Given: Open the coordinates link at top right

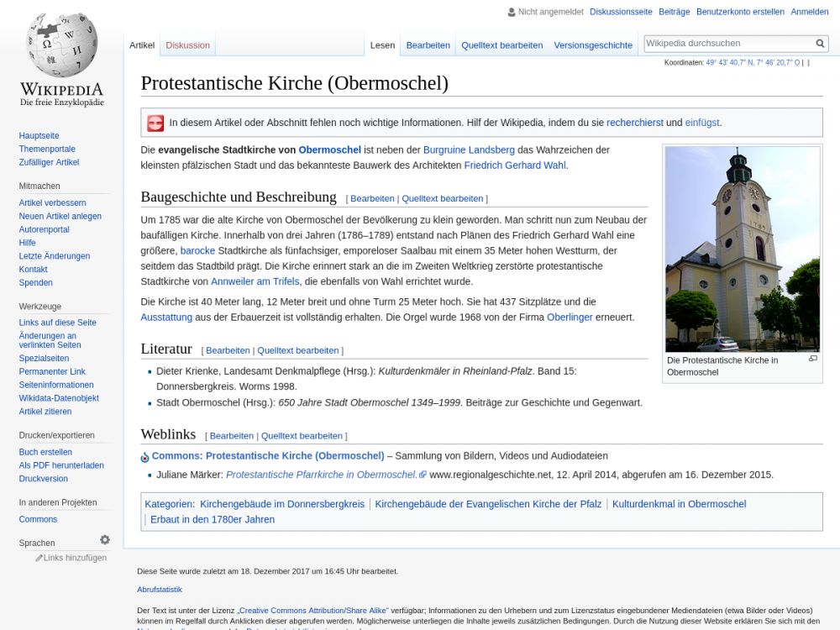Looking at the screenshot, I should tap(753, 63).
